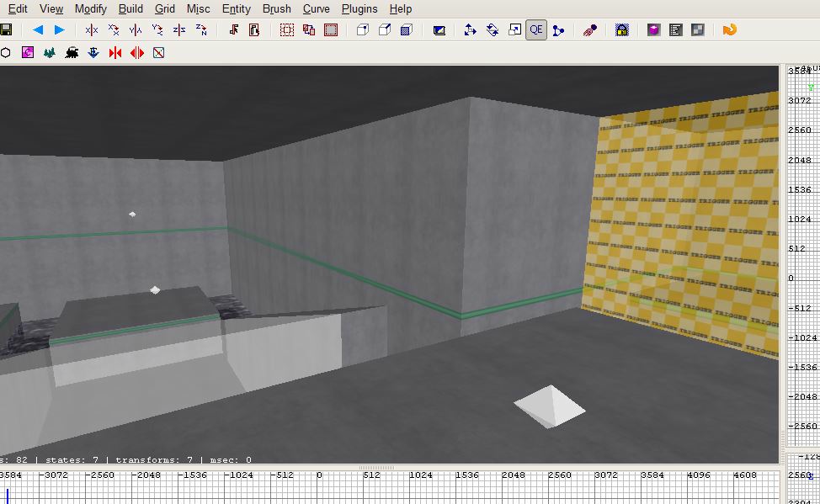The width and height of the screenshot is (820, 504).
Task: Click the Caulk Selection magenta C icon
Action: (28, 52)
